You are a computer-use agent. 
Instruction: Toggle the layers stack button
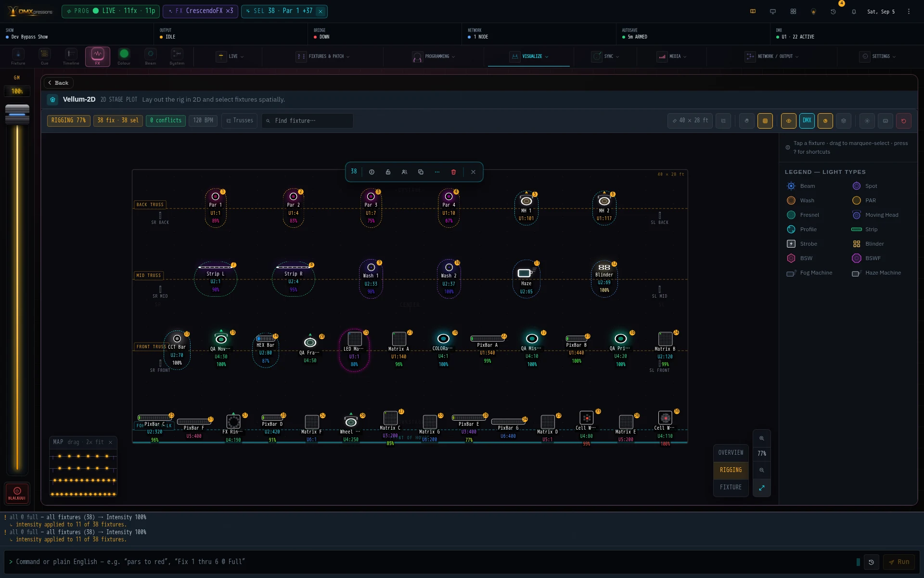pyautogui.click(x=844, y=121)
